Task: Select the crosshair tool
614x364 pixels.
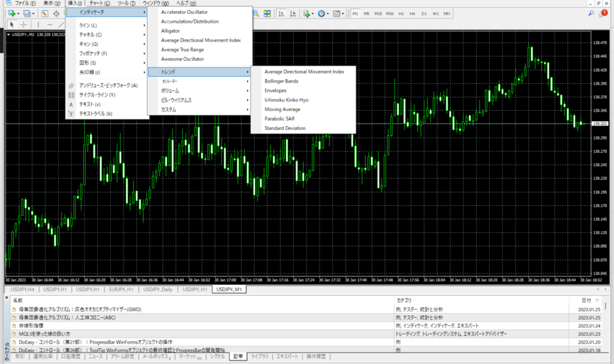Action: click(x=24, y=25)
